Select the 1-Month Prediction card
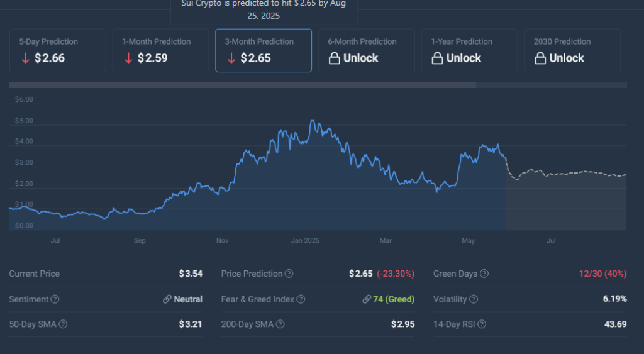 coord(160,50)
